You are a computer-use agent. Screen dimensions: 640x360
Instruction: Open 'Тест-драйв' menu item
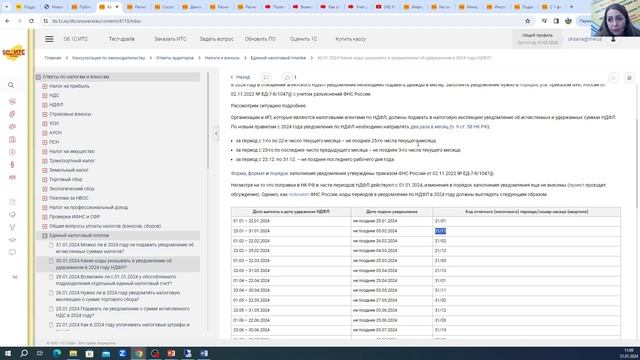[122, 39]
